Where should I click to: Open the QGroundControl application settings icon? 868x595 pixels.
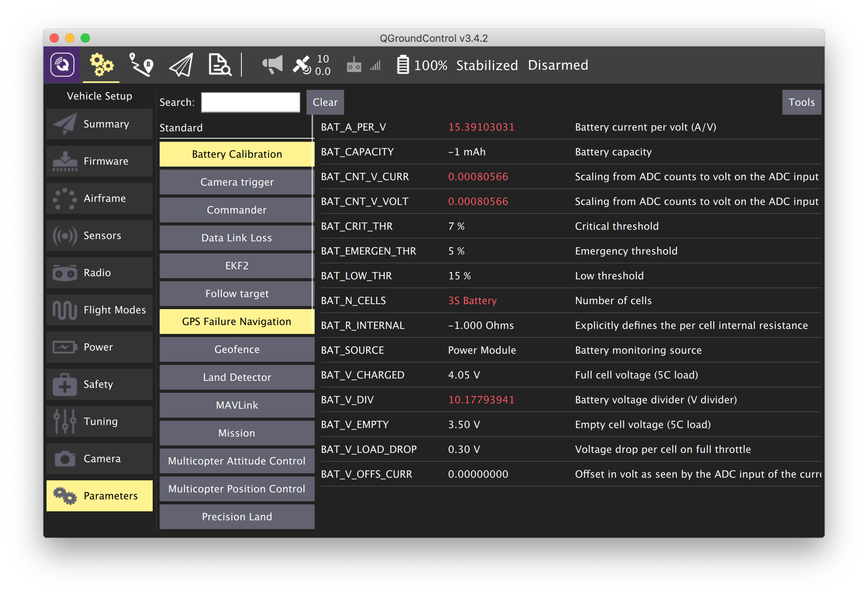tap(62, 65)
